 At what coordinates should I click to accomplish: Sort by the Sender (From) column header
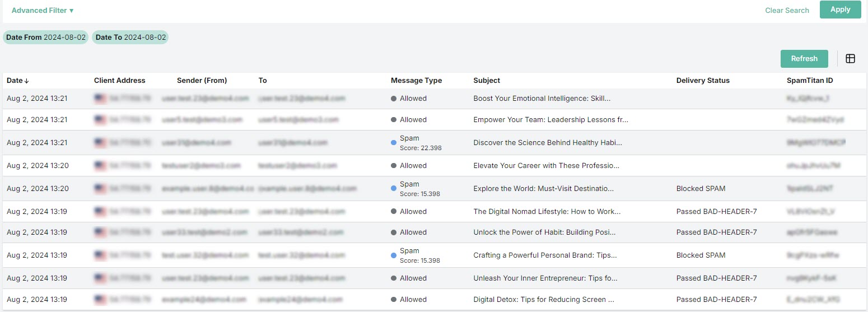[202, 81]
